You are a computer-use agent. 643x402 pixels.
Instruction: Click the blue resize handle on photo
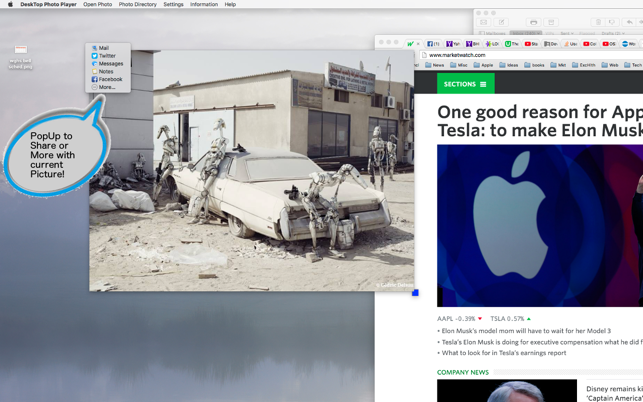click(415, 292)
